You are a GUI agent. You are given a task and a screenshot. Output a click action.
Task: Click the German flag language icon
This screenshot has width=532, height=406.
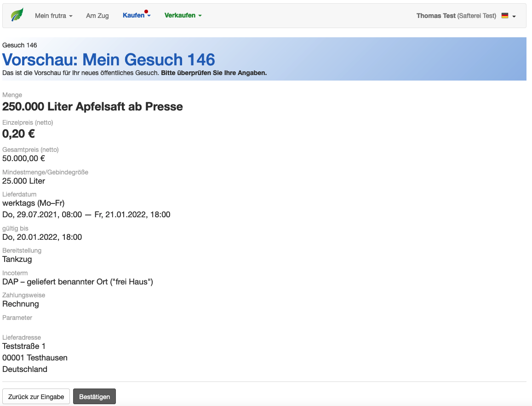coord(505,16)
